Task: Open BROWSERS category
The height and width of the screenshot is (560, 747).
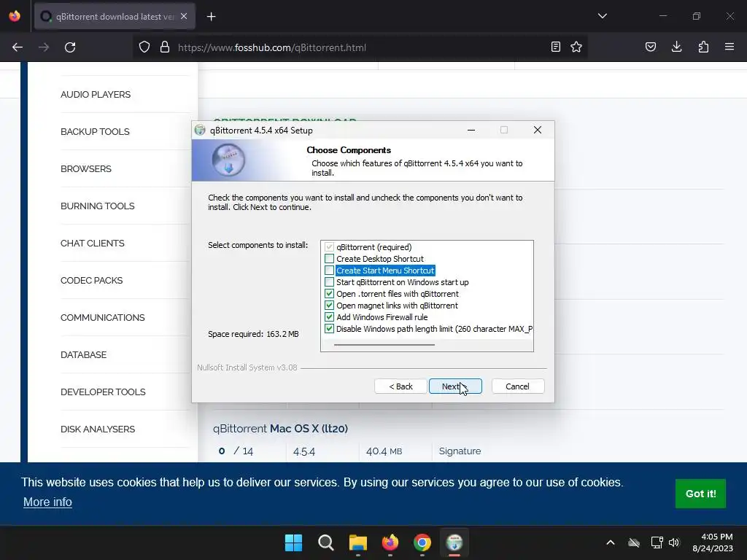Action: click(x=86, y=168)
